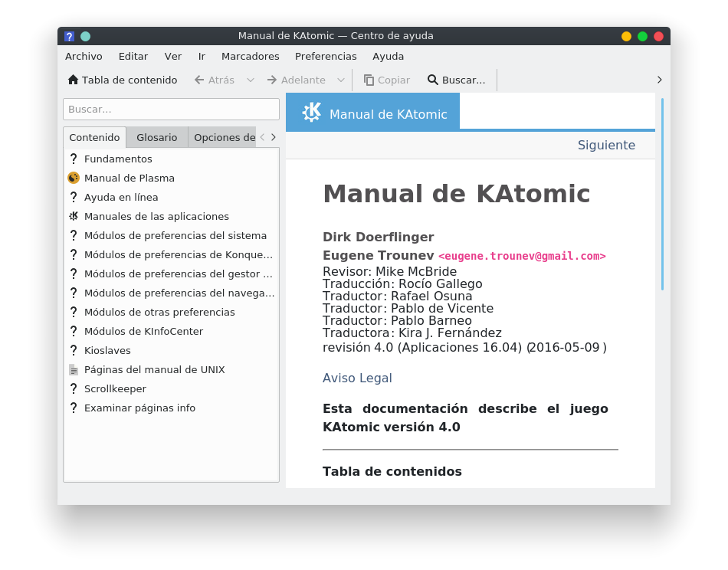Click the icon beside Módulos de otras preferencias
This screenshot has height=570, width=728.
coord(74,312)
